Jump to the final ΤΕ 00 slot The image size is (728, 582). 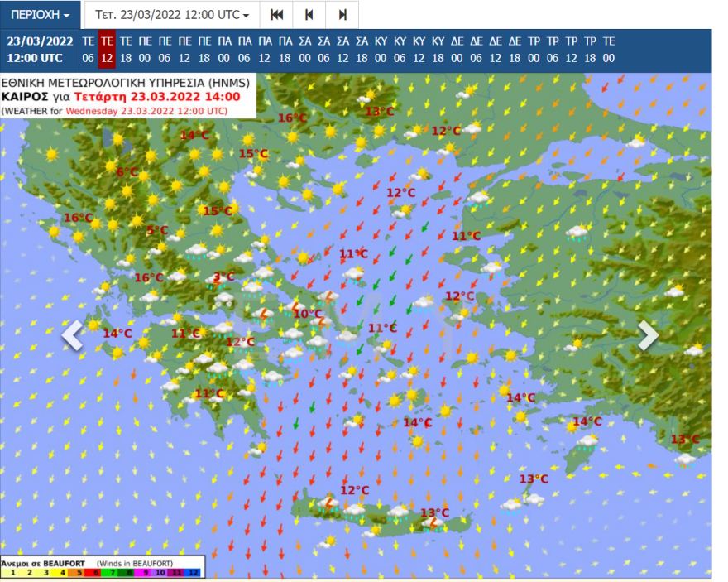609,50
